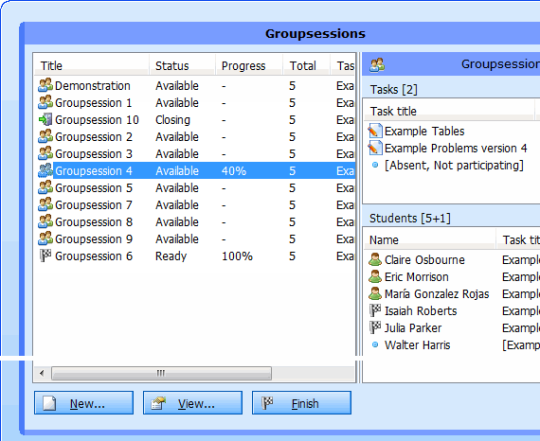This screenshot has height=441, width=540.
Task: Click the Finish button
Action: 301,403
